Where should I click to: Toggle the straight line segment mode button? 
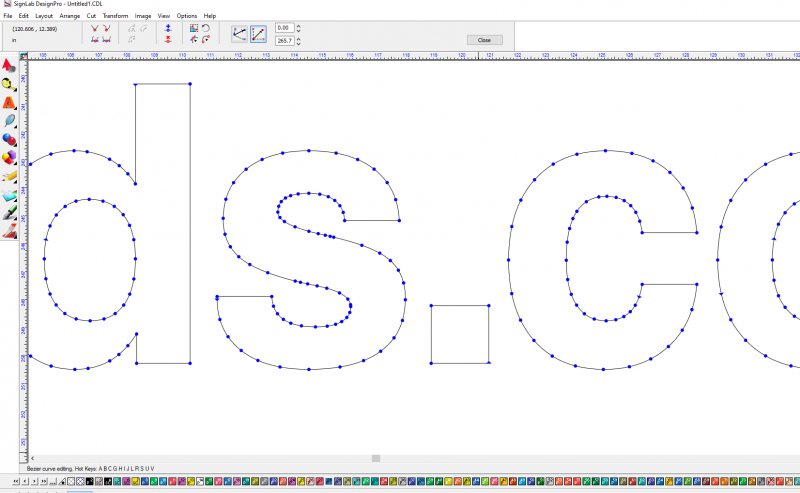pos(239,34)
